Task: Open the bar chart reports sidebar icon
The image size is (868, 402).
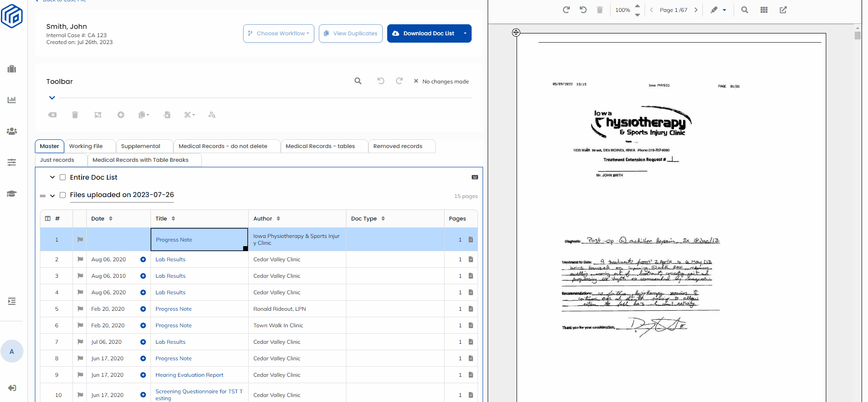Action: coord(12,99)
